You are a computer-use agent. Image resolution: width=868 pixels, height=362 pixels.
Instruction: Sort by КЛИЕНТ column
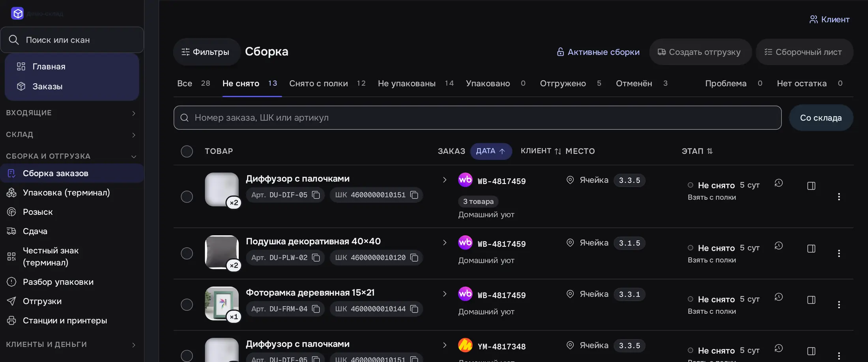click(541, 151)
